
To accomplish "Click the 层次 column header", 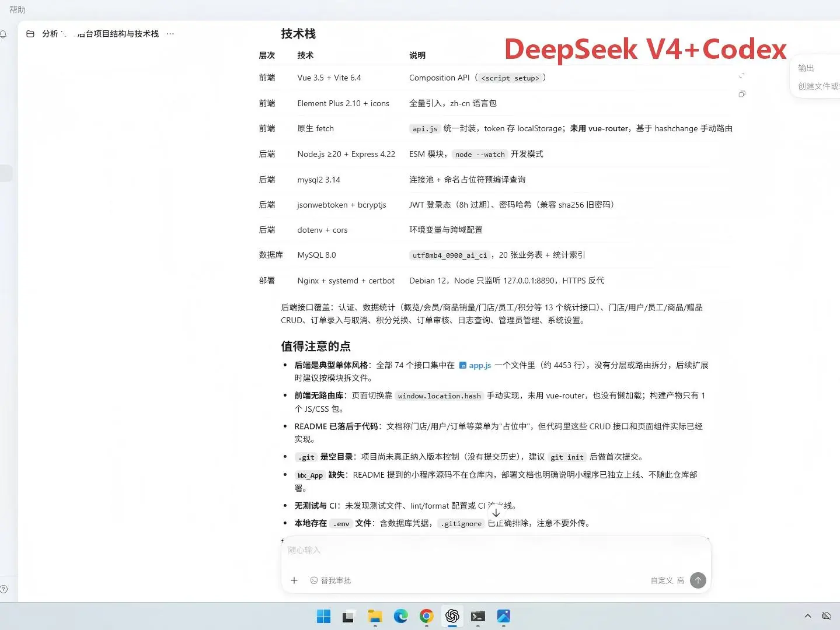I will [x=267, y=55].
